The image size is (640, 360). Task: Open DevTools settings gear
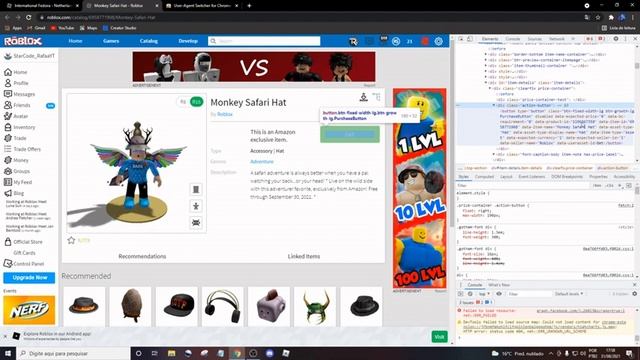(616, 39)
